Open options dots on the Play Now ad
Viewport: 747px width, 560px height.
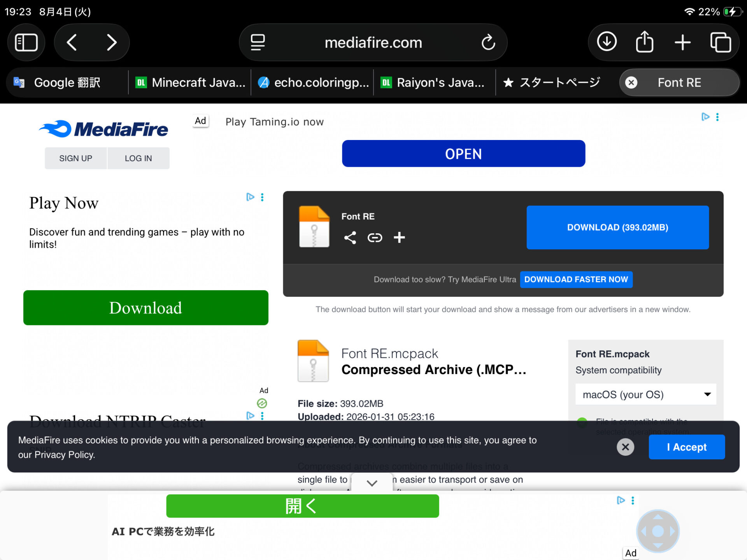point(262,197)
